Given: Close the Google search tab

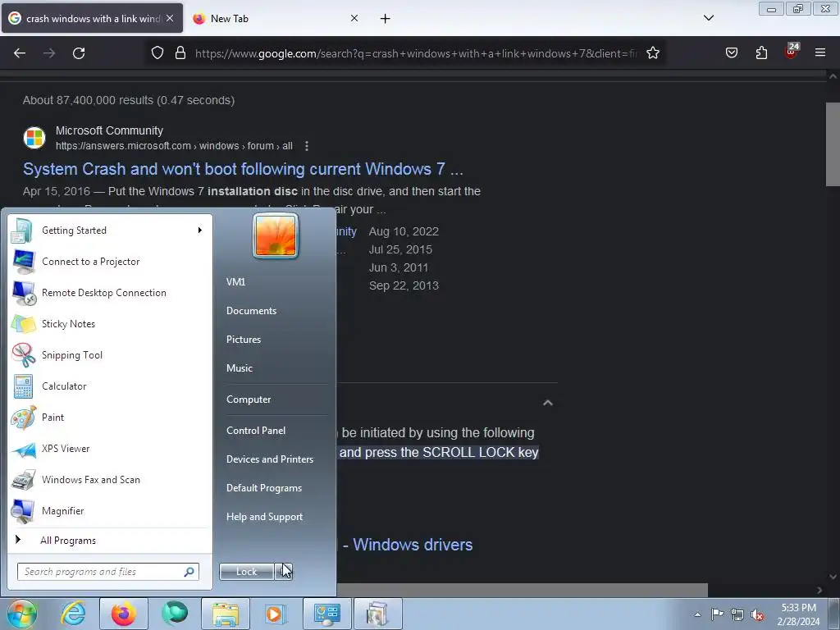Looking at the screenshot, I should coord(170,18).
